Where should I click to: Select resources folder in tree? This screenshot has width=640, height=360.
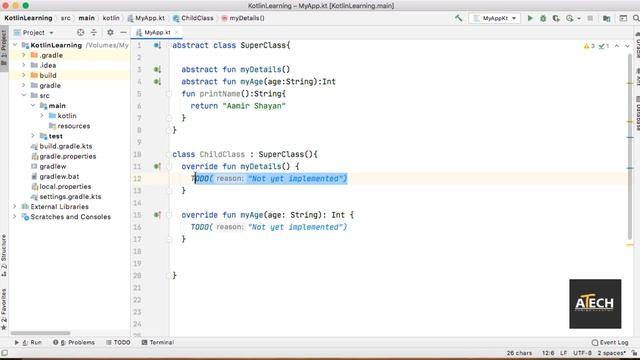(x=69, y=126)
